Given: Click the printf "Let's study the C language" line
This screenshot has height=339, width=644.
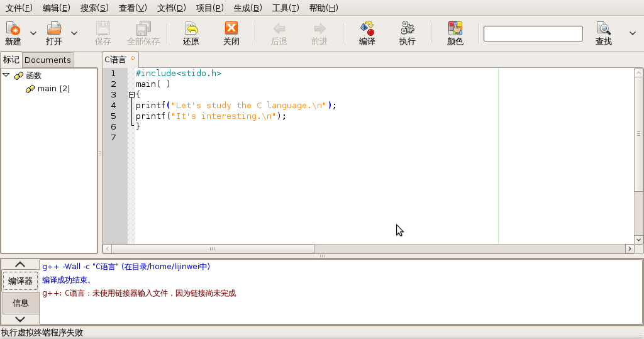Looking at the screenshot, I should 236,105.
